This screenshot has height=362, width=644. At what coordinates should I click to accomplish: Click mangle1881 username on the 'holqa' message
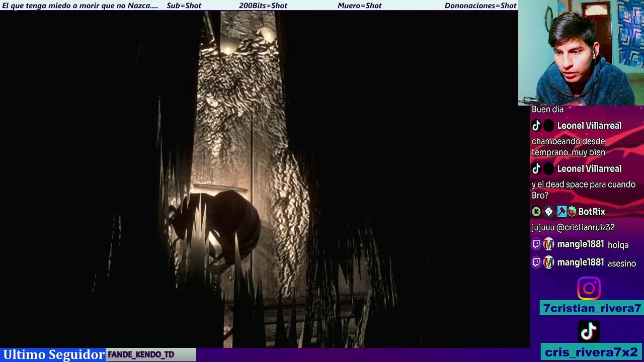click(x=580, y=244)
